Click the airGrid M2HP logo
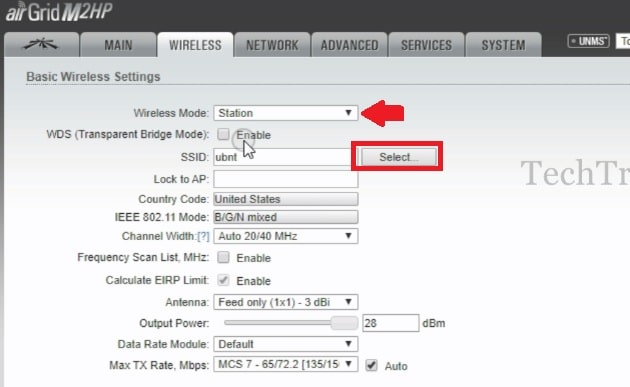This screenshot has height=387, width=630. coord(59,11)
